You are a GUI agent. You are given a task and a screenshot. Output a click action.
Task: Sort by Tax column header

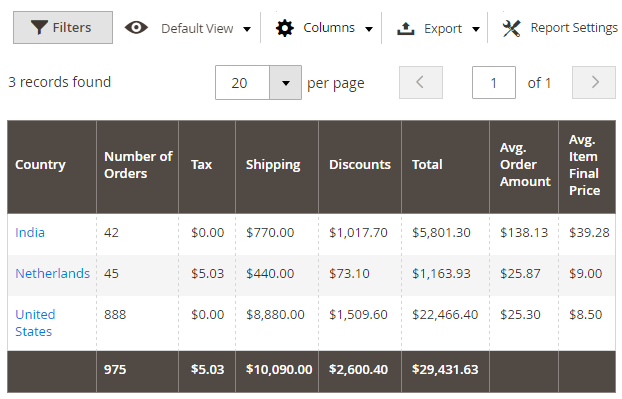click(207, 167)
